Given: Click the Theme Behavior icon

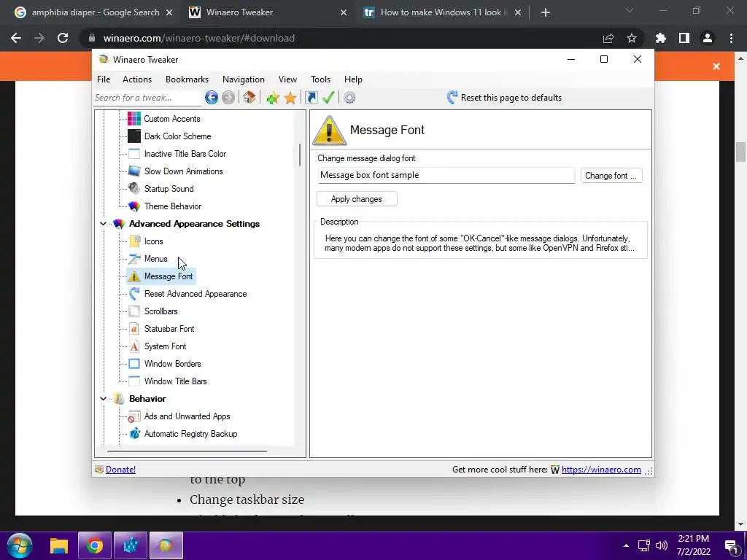Looking at the screenshot, I should coord(134,206).
